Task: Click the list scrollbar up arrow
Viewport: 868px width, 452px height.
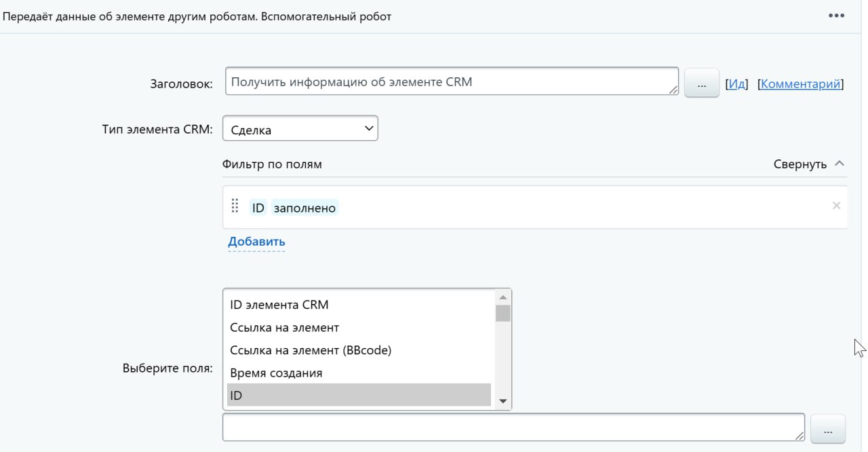Action: (x=503, y=297)
